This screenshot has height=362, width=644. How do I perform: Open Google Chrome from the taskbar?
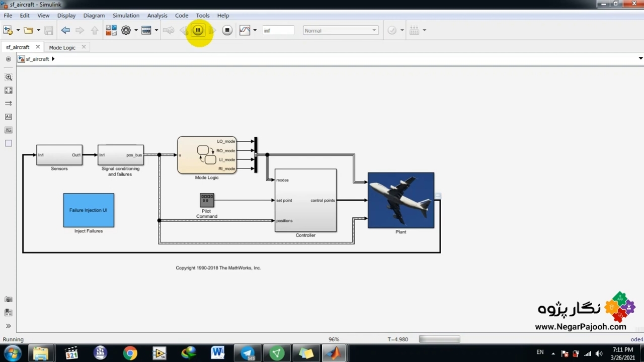130,353
